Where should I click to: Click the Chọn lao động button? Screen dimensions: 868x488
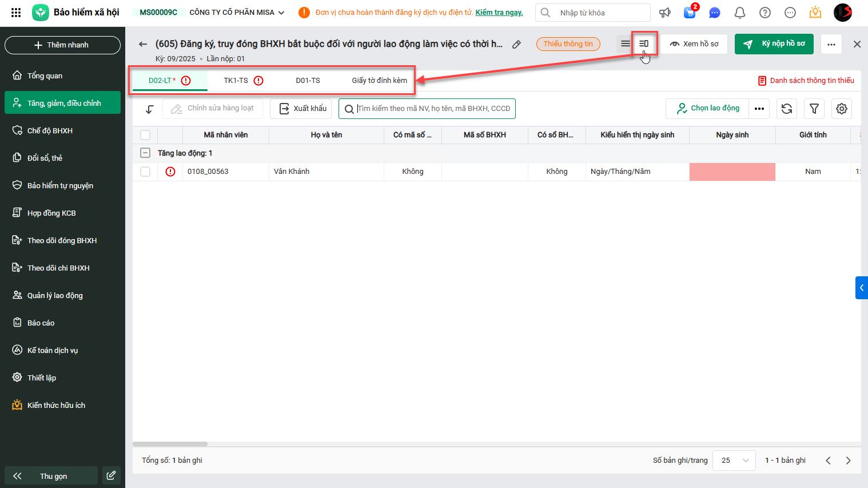coord(708,109)
